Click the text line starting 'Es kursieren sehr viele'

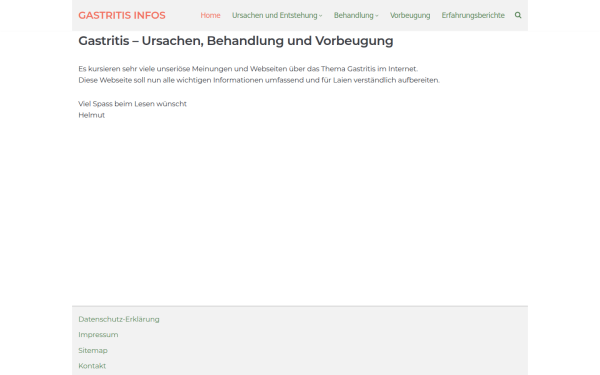[x=248, y=69]
